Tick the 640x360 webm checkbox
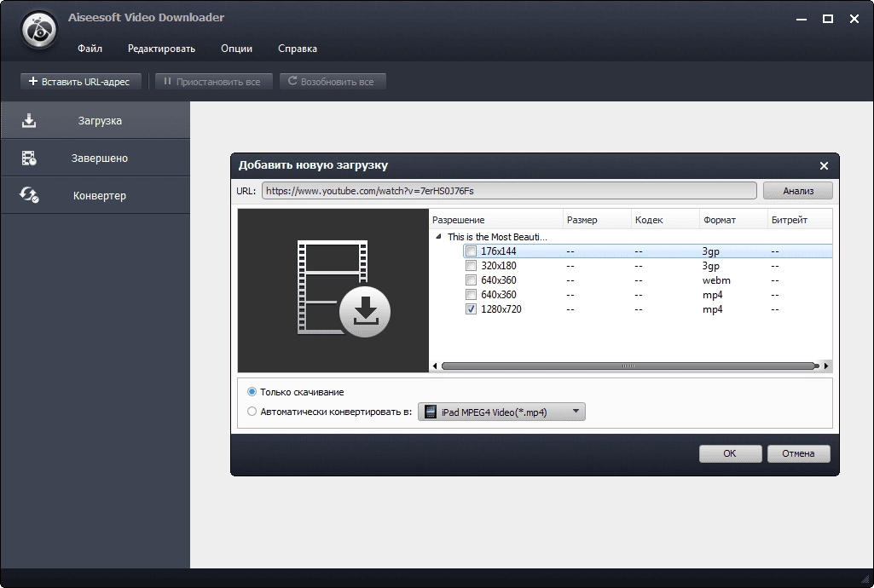 471,280
